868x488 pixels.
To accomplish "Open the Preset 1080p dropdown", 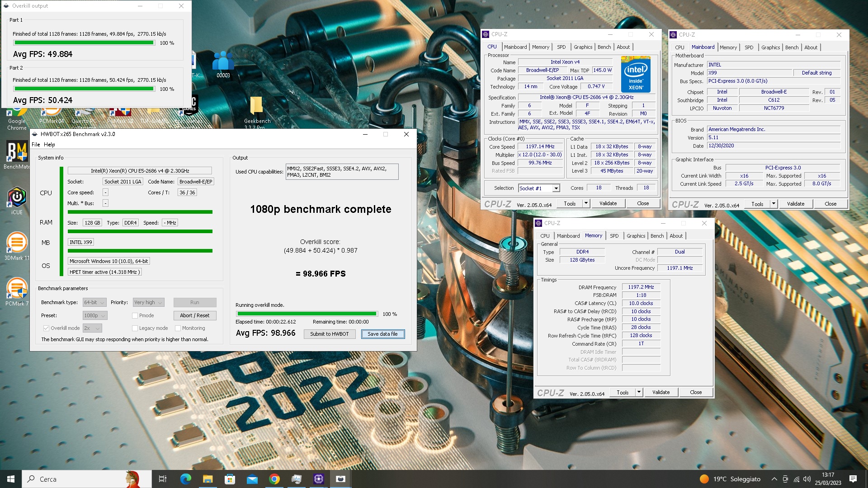I will pyautogui.click(x=94, y=315).
